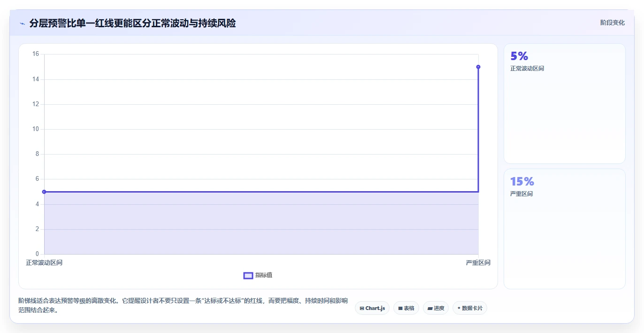Image resolution: width=644 pixels, height=333 pixels.
Task: Click the 指标值 legend label
Action: (264, 275)
